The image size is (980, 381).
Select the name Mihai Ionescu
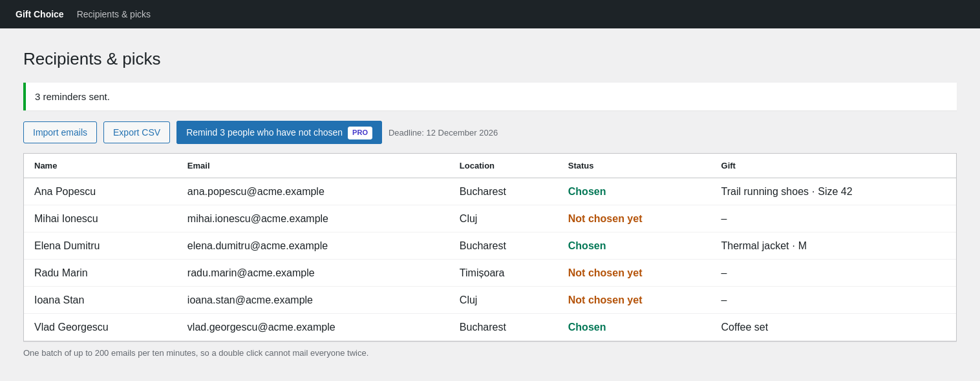[x=66, y=219]
